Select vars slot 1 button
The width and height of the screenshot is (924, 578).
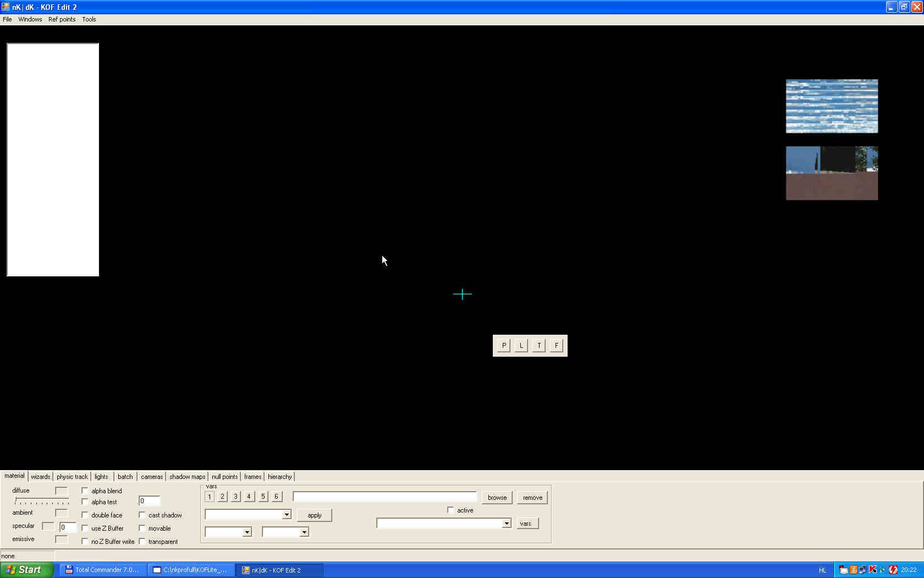[210, 497]
